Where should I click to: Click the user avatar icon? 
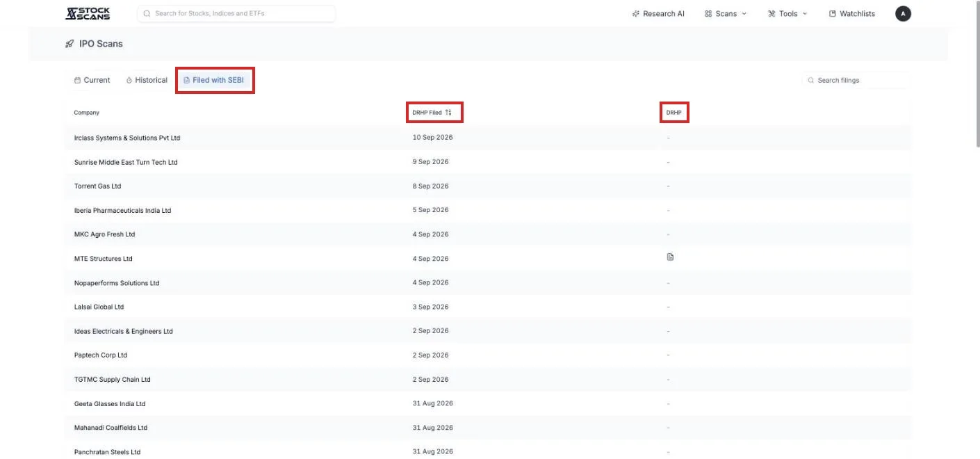tap(903, 13)
